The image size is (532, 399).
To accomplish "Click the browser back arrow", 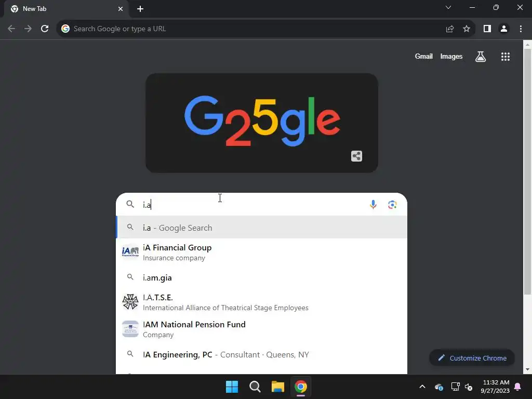I will (11, 29).
